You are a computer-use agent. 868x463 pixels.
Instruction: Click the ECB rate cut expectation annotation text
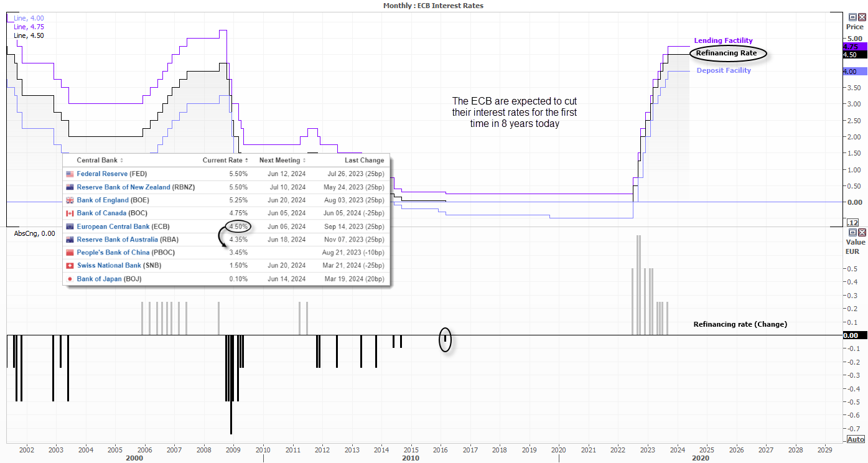514,112
